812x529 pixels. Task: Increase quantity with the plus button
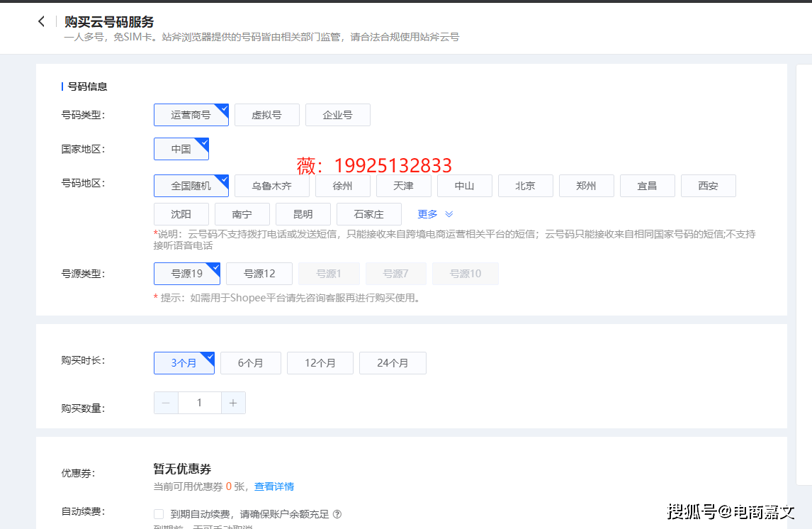(x=233, y=403)
